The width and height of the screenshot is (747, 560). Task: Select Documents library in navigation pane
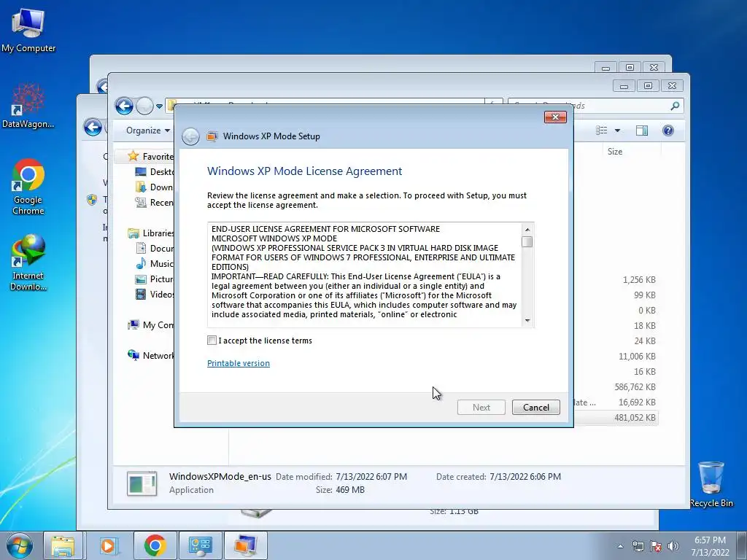pos(155,248)
